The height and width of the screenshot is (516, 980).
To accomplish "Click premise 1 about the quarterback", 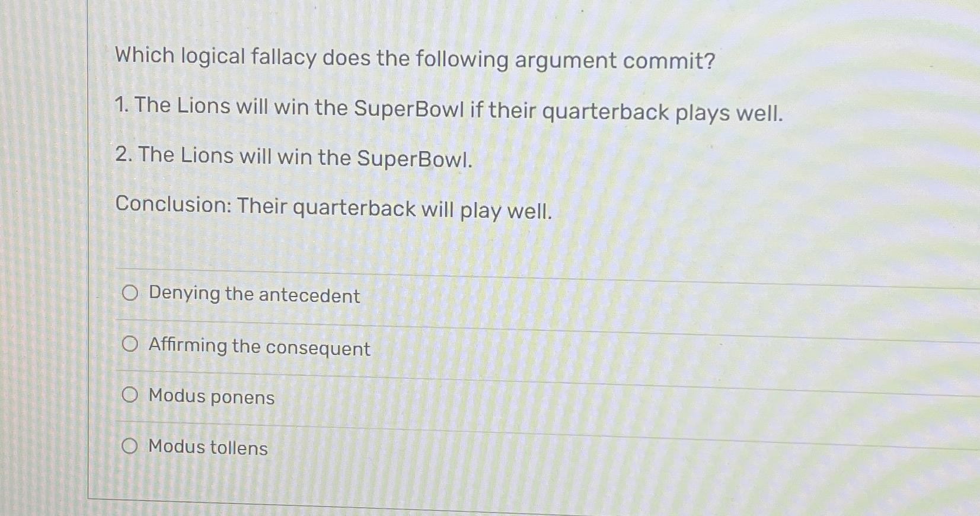I will point(449,109).
